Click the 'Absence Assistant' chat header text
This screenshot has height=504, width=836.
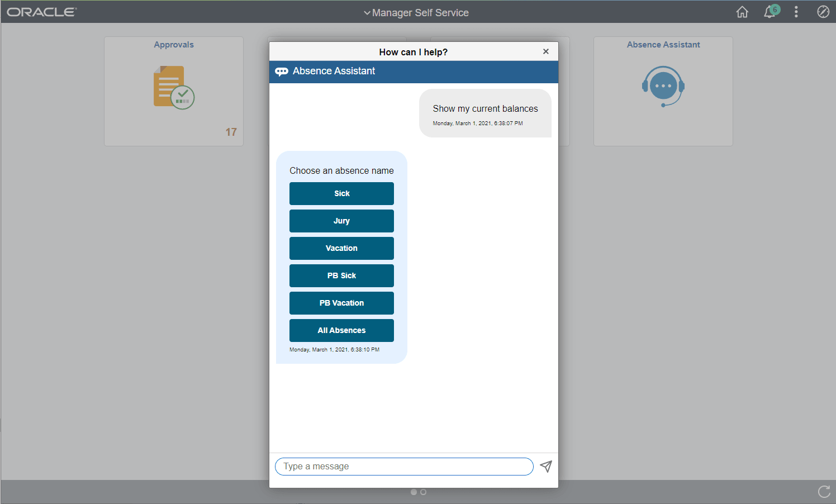click(334, 71)
